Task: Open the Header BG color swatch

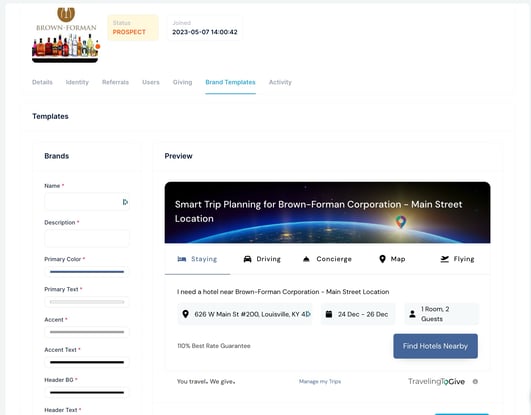Action: 87,392
